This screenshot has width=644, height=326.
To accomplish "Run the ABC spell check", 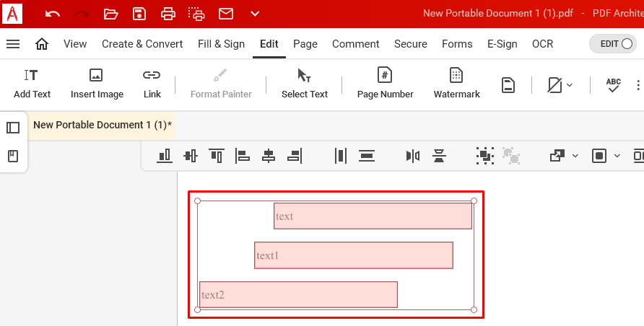I will coord(613,85).
